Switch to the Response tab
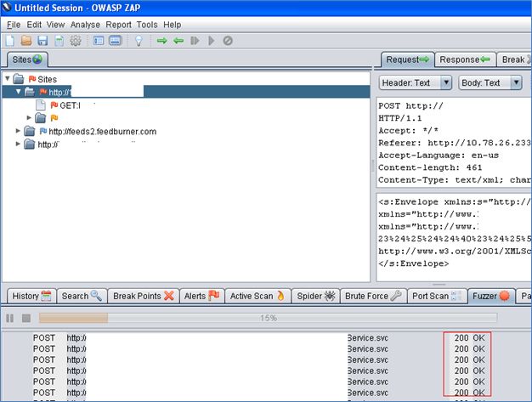 coord(465,59)
